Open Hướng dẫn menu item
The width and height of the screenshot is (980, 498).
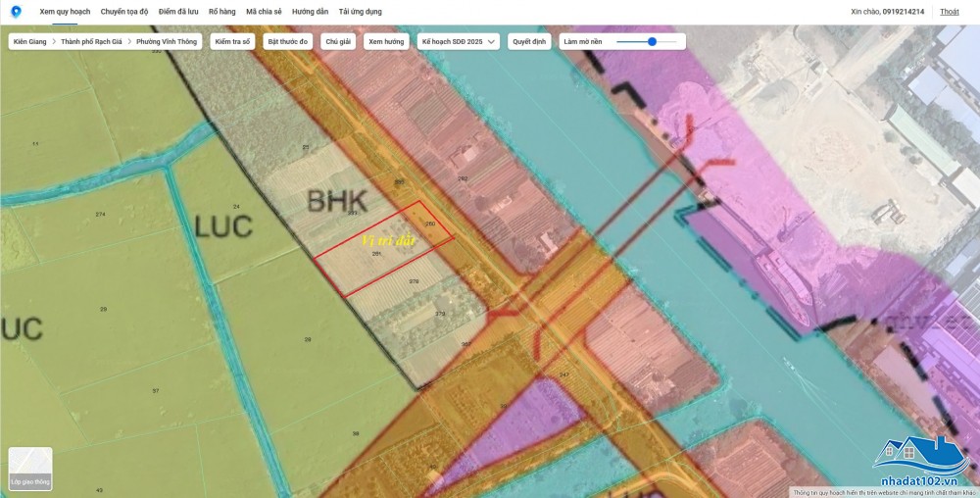coord(310,12)
